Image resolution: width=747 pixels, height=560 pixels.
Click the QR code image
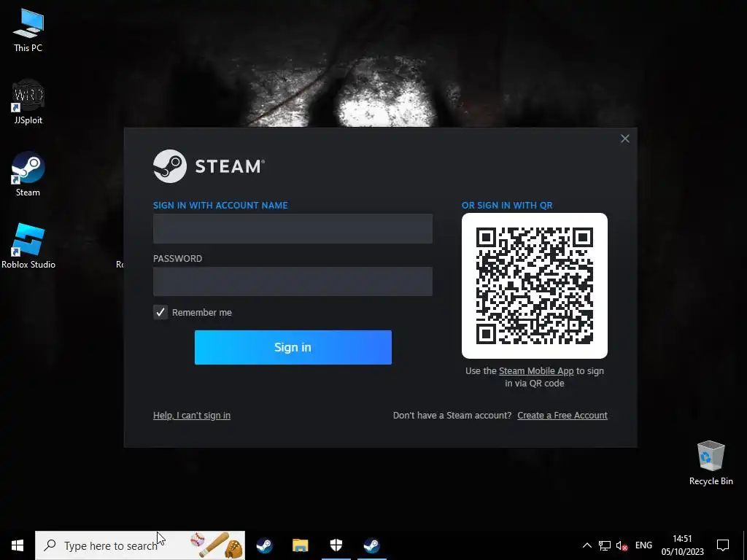point(535,286)
